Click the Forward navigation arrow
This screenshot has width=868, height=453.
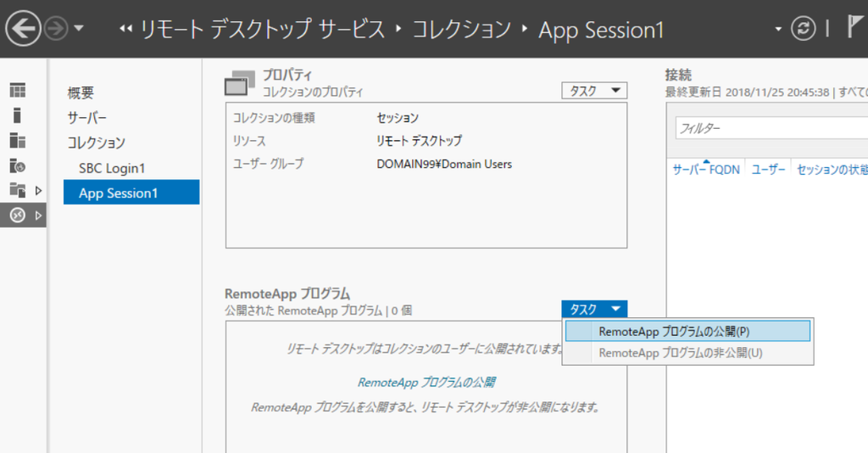click(x=57, y=28)
